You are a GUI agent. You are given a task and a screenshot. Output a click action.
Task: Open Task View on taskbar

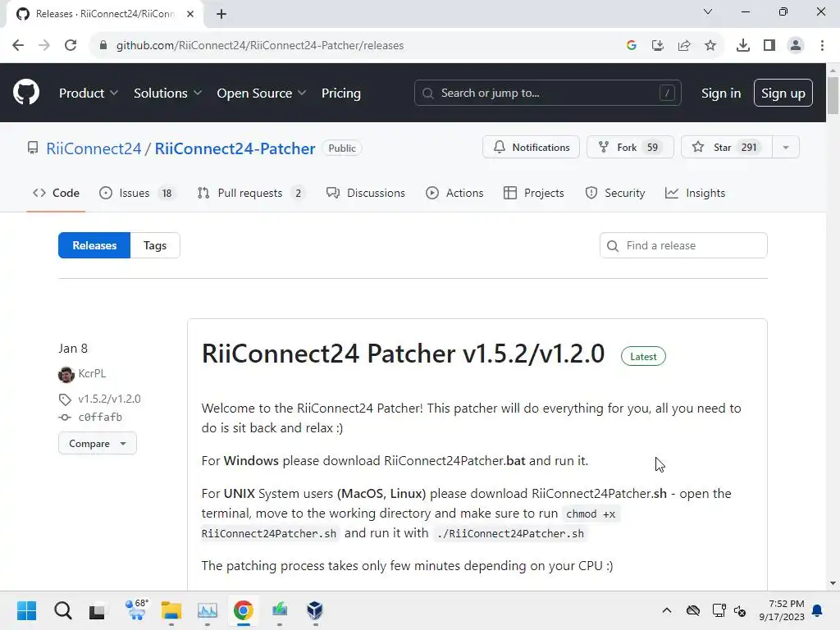click(x=97, y=610)
